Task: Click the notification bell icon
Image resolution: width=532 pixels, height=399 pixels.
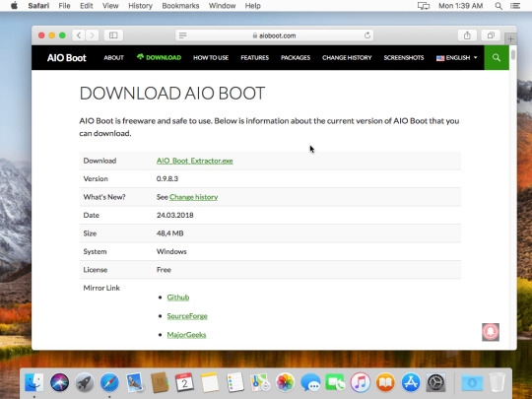Action: click(x=491, y=332)
